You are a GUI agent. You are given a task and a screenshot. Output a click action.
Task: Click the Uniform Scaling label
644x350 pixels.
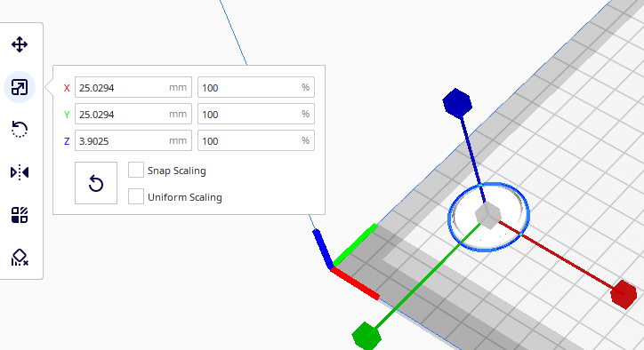[x=185, y=197]
